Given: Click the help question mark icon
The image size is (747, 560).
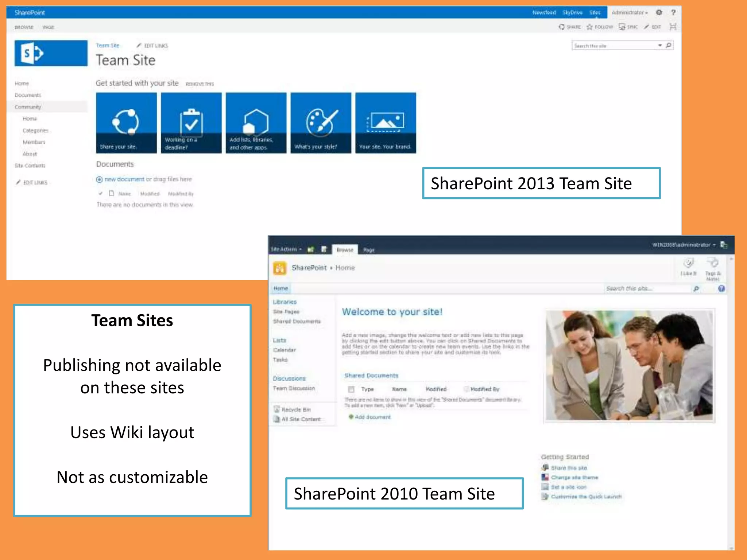Looking at the screenshot, I should (673, 12).
